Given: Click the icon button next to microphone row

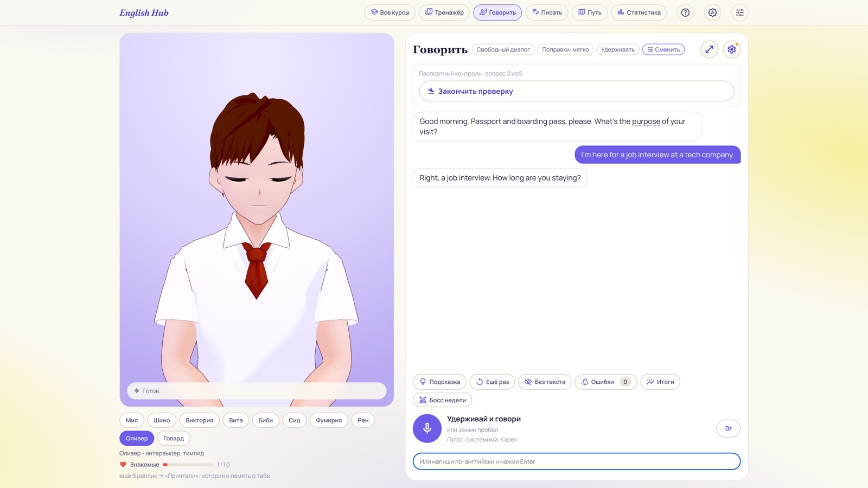Looking at the screenshot, I should coord(729,428).
